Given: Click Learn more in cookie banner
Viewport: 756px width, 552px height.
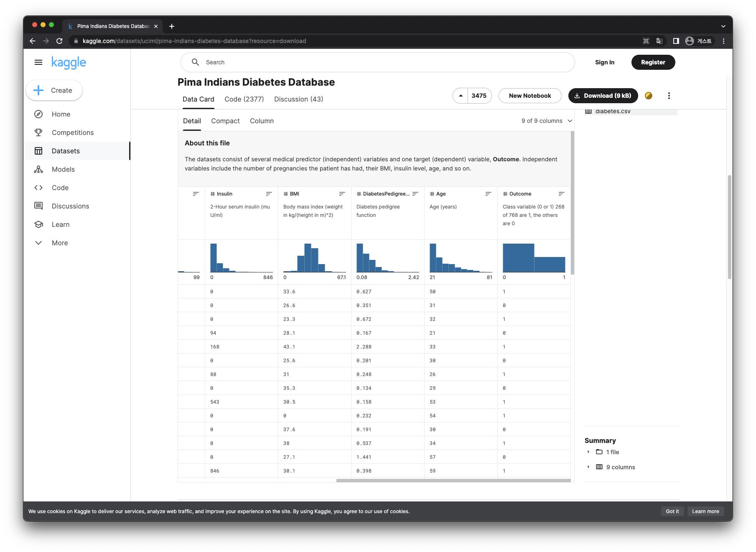Looking at the screenshot, I should (x=705, y=511).
